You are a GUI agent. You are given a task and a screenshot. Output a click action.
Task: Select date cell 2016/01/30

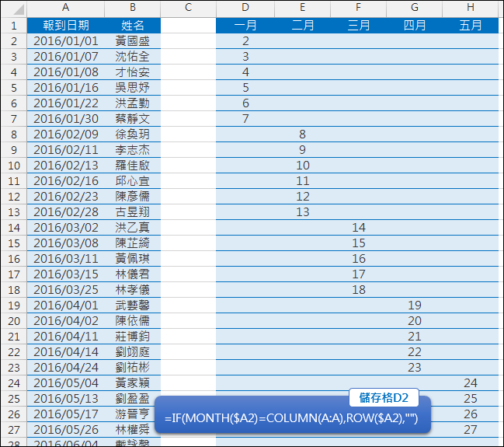click(65, 119)
